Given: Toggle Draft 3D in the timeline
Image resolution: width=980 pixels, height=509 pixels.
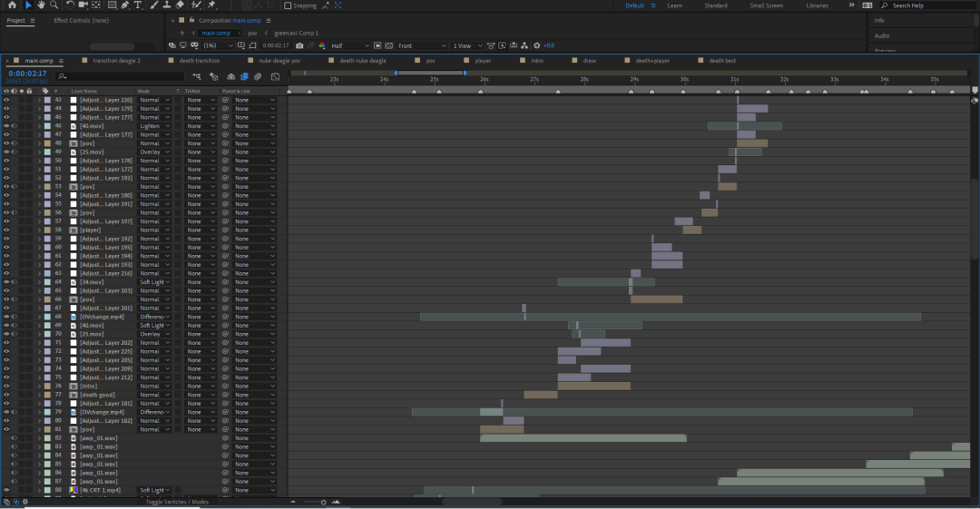Looking at the screenshot, I should (214, 76).
